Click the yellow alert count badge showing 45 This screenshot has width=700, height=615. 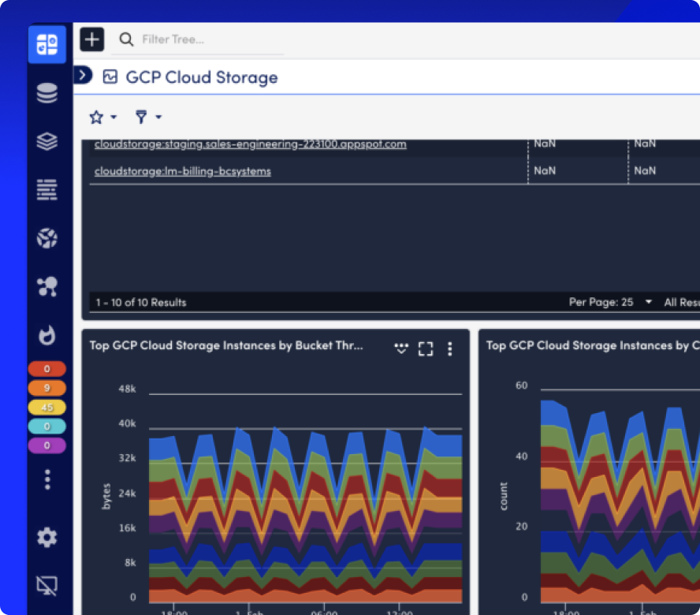(47, 408)
